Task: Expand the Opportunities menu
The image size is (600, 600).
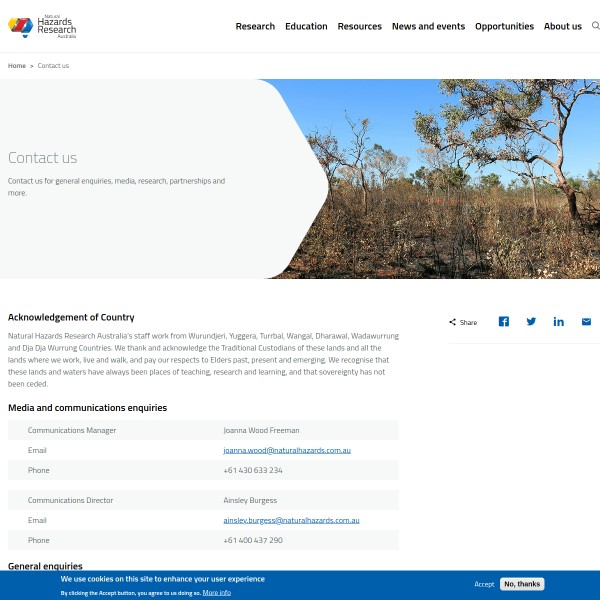Action: [504, 26]
